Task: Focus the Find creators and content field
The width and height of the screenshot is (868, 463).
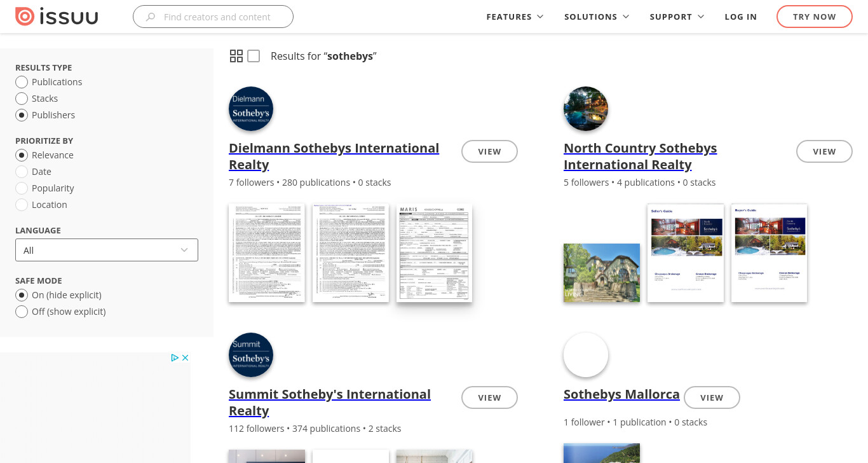Action: 213,17
